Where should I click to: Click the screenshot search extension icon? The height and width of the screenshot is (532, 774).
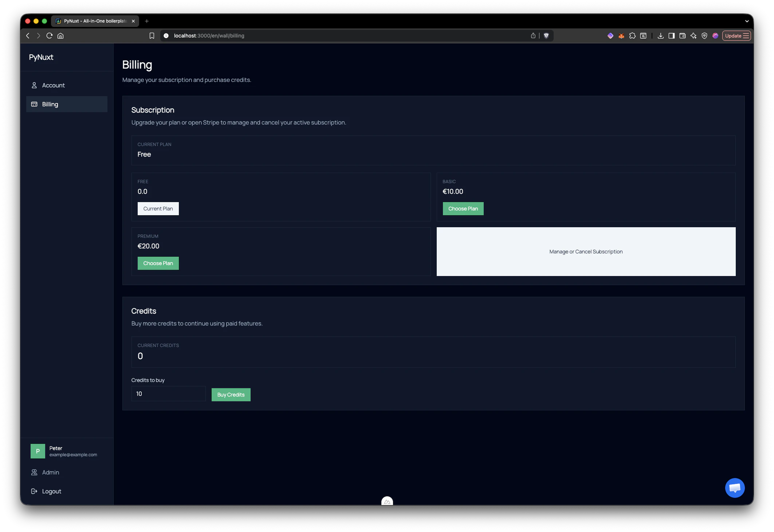click(x=643, y=36)
